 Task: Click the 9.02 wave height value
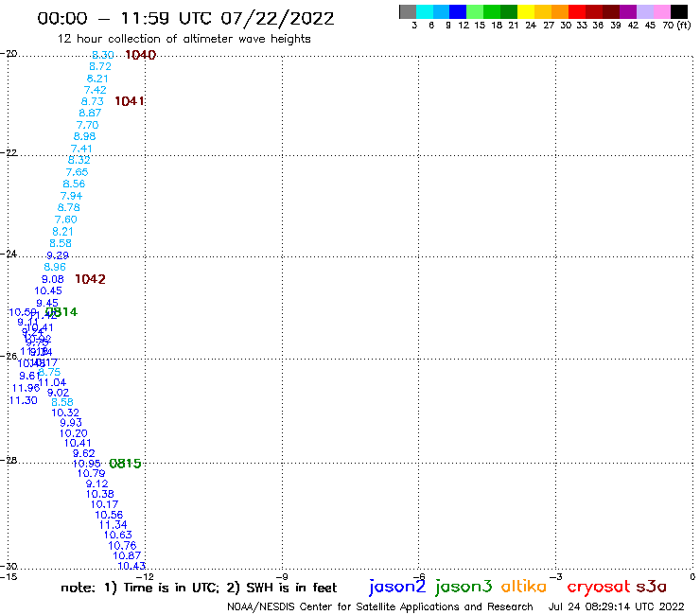(58, 393)
